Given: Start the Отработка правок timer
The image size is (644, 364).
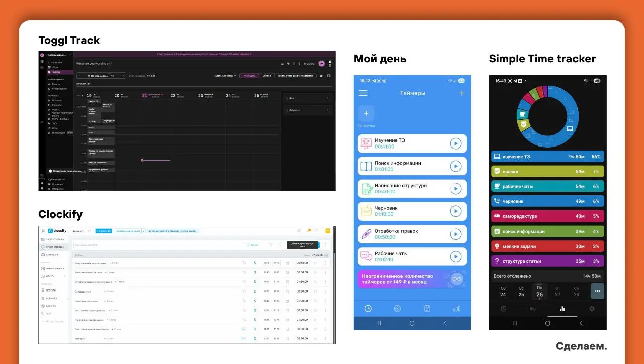Looking at the screenshot, I should click(x=455, y=234).
